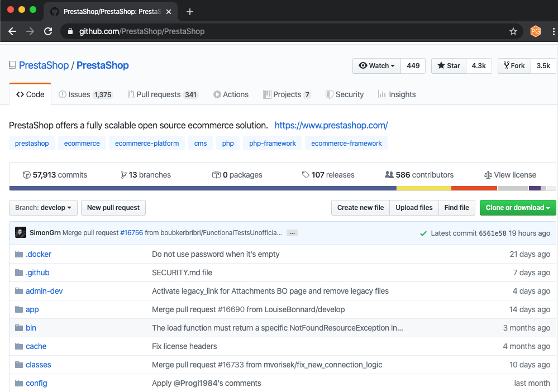Image resolution: width=558 pixels, height=392 pixels.
Task: Open the .docker folder
Action: click(39, 254)
